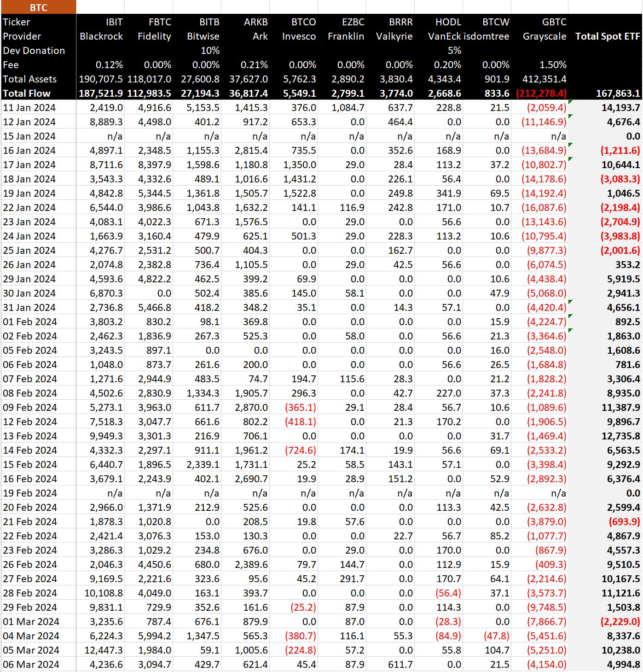The width and height of the screenshot is (643, 672).
Task: Click the Valkyrie provider cell
Action: 394,36
